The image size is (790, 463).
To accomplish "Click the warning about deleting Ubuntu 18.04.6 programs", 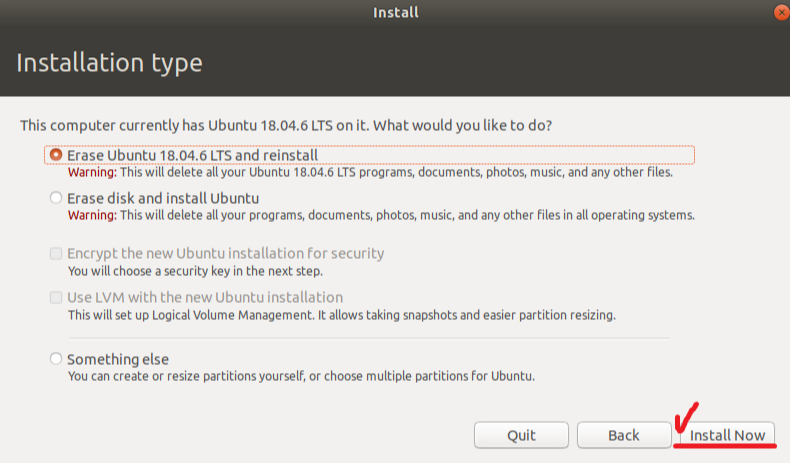I will (x=370, y=172).
